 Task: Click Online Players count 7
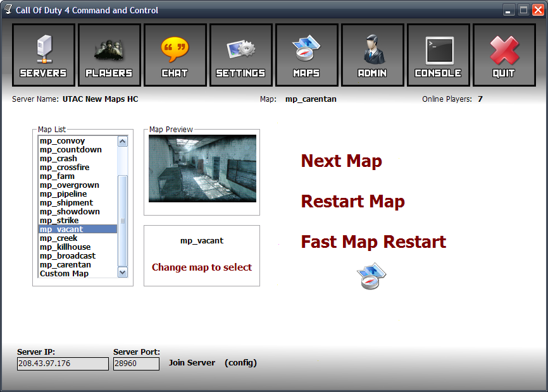(x=480, y=99)
